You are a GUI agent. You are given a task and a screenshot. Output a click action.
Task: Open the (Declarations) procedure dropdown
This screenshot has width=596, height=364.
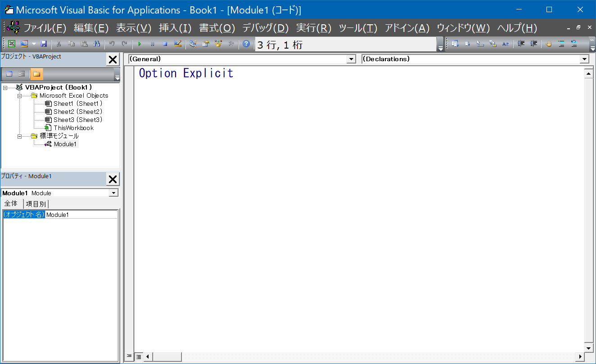point(584,59)
